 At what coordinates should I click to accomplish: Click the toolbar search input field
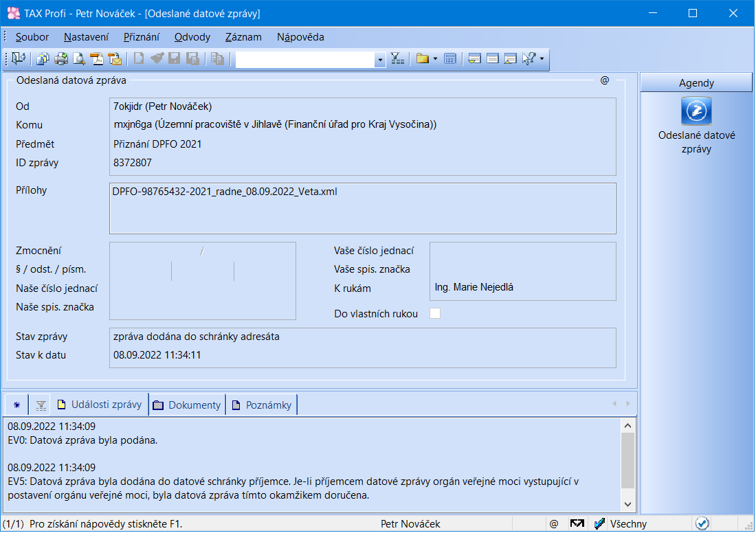[304, 59]
